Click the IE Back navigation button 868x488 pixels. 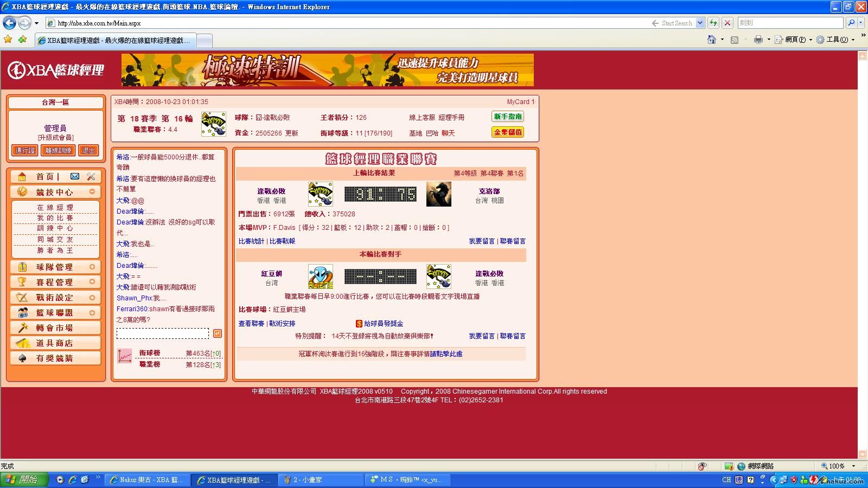pos(9,23)
